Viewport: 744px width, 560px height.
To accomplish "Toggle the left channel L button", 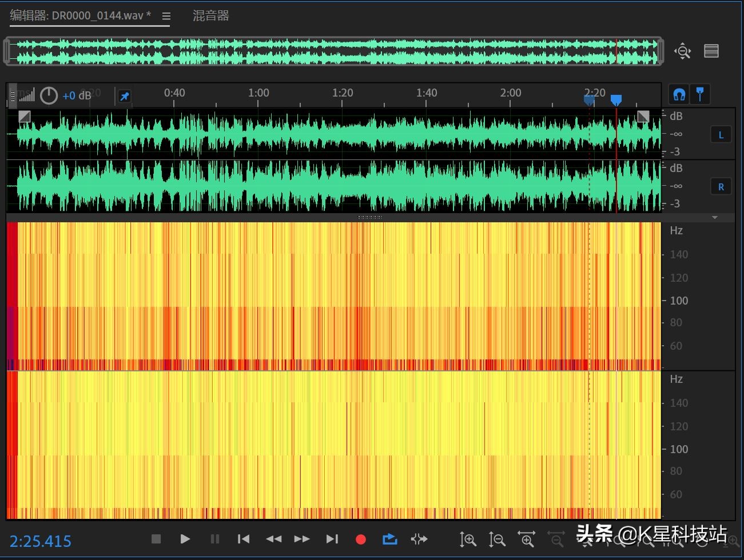I will 721,135.
